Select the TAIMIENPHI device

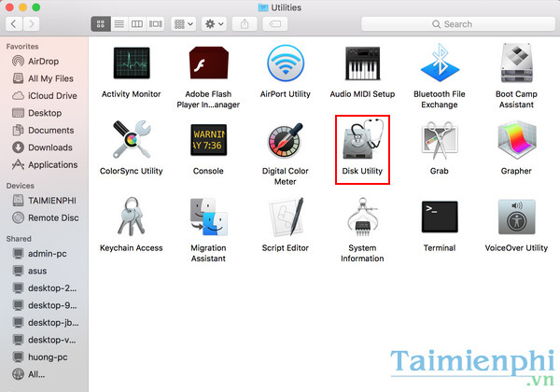click(x=44, y=201)
